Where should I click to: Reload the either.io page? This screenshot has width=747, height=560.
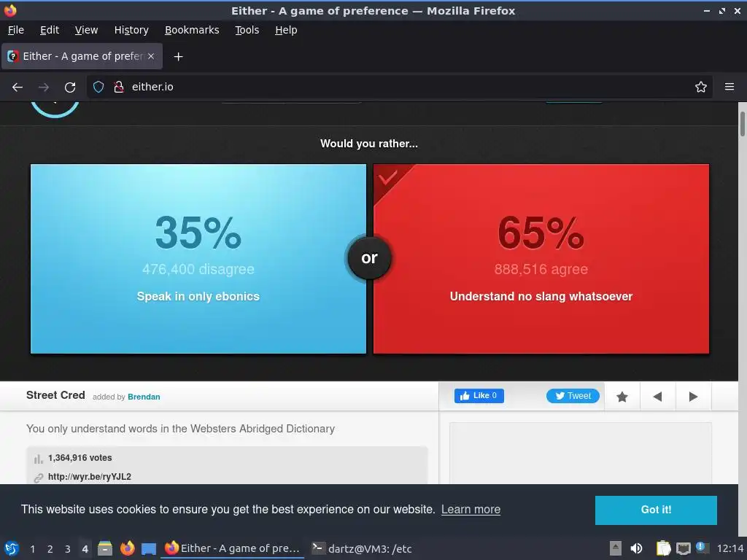pyautogui.click(x=70, y=87)
